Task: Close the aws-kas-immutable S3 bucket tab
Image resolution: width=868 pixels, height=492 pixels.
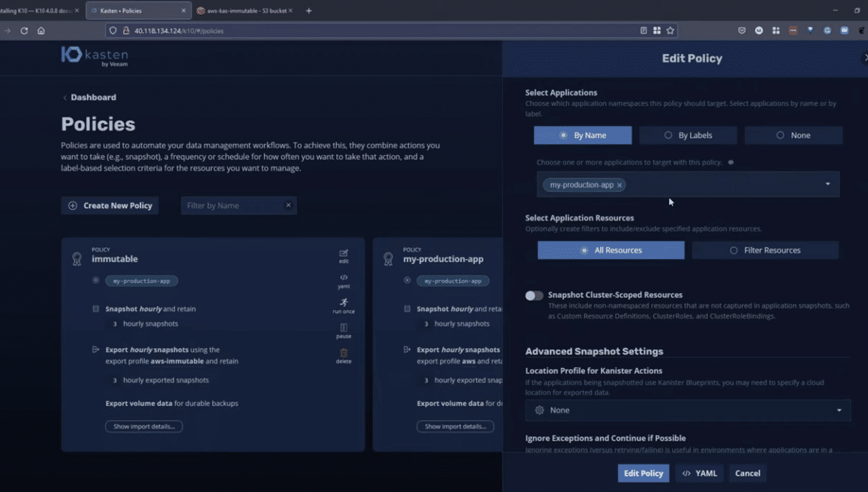Action: [x=291, y=10]
